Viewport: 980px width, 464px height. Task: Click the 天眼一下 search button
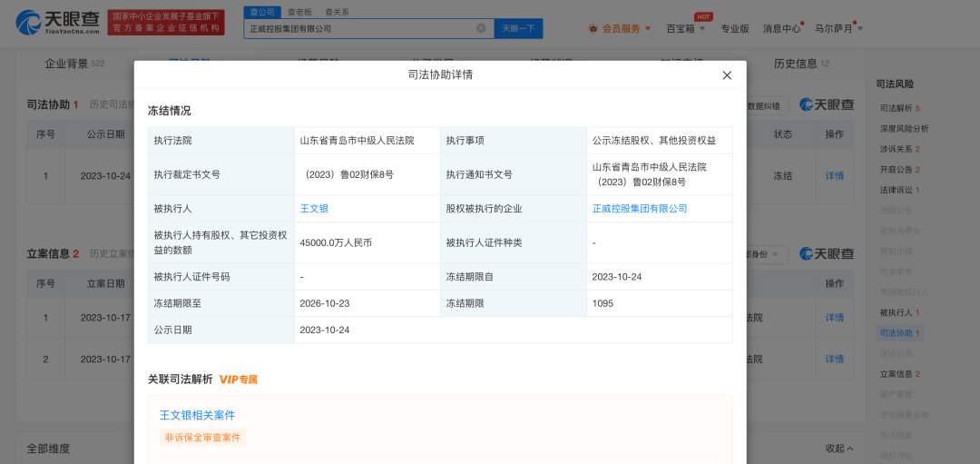(x=518, y=28)
